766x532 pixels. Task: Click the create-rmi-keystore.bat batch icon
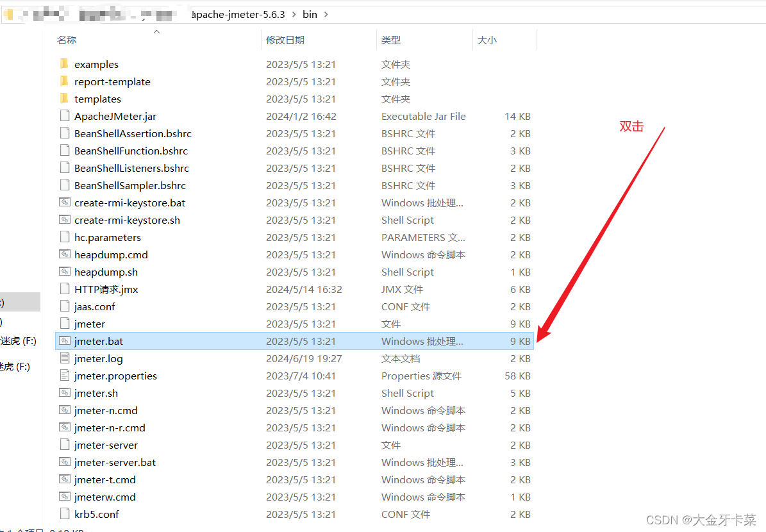[x=65, y=203]
